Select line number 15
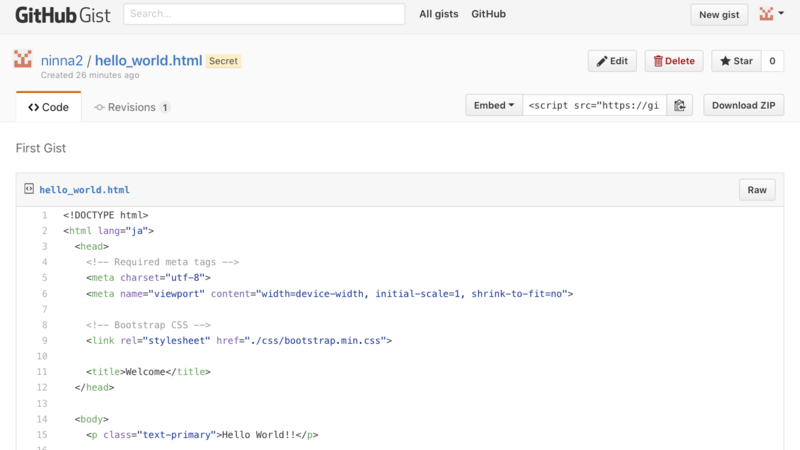 click(x=42, y=435)
